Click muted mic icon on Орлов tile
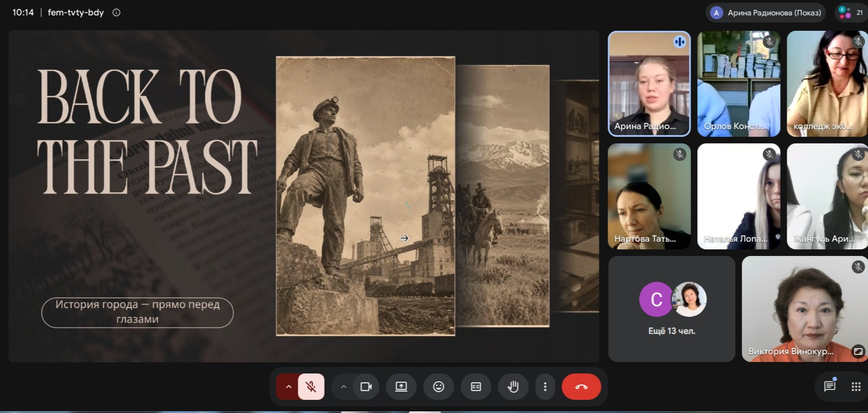The width and height of the screenshot is (868, 413). (769, 42)
